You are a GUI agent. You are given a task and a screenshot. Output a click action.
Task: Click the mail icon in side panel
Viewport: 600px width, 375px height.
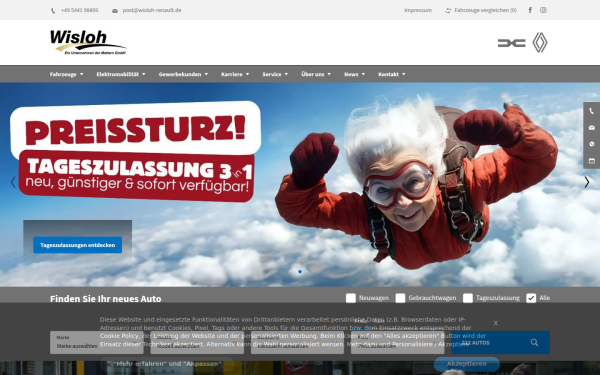[592, 127]
